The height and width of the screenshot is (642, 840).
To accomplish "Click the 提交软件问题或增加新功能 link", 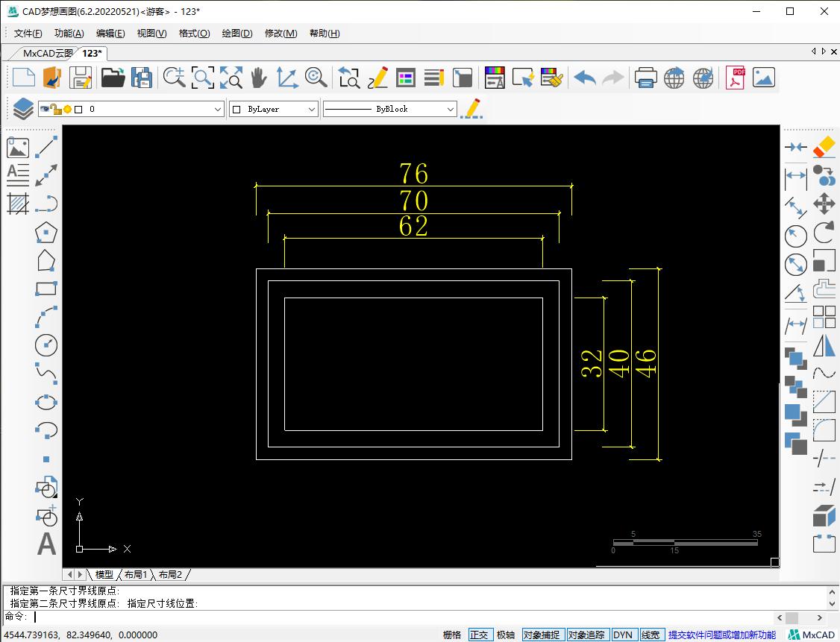I will click(x=721, y=635).
